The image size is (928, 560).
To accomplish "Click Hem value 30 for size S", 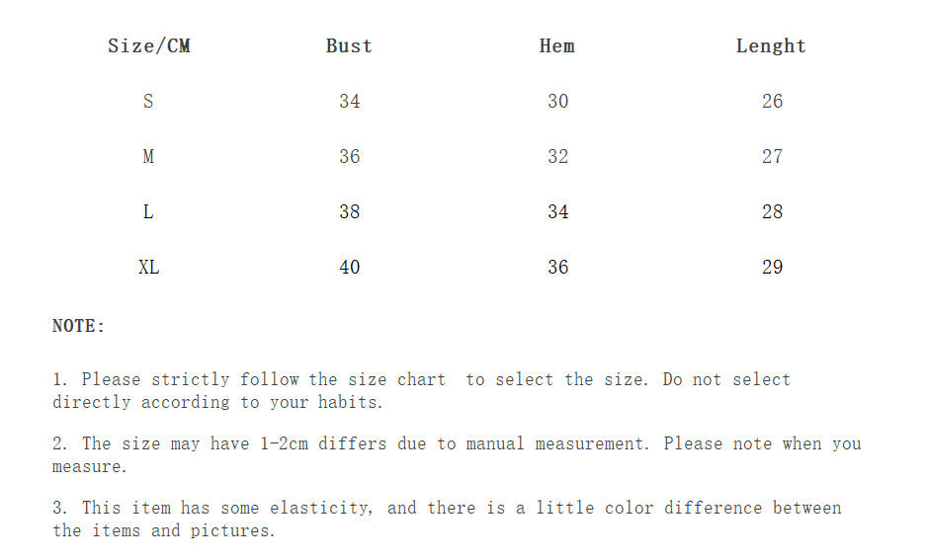I will click(558, 102).
